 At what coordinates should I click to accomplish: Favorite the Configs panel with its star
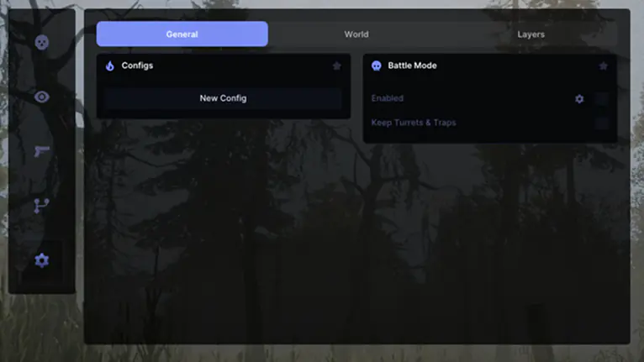tap(337, 66)
